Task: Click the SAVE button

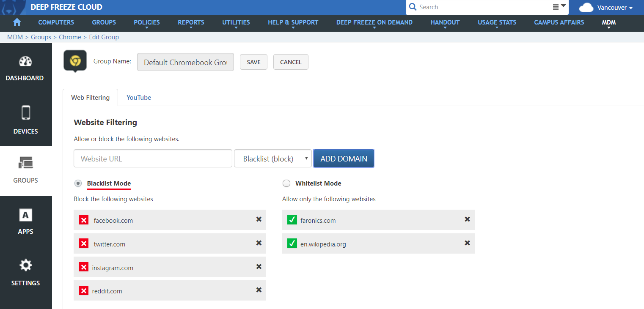Action: coord(253,62)
